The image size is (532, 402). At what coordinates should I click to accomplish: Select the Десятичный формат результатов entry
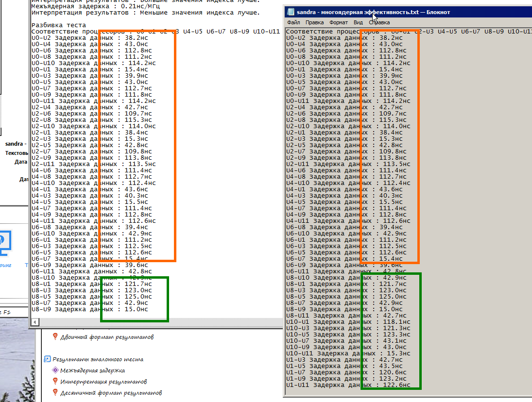(x=111, y=393)
